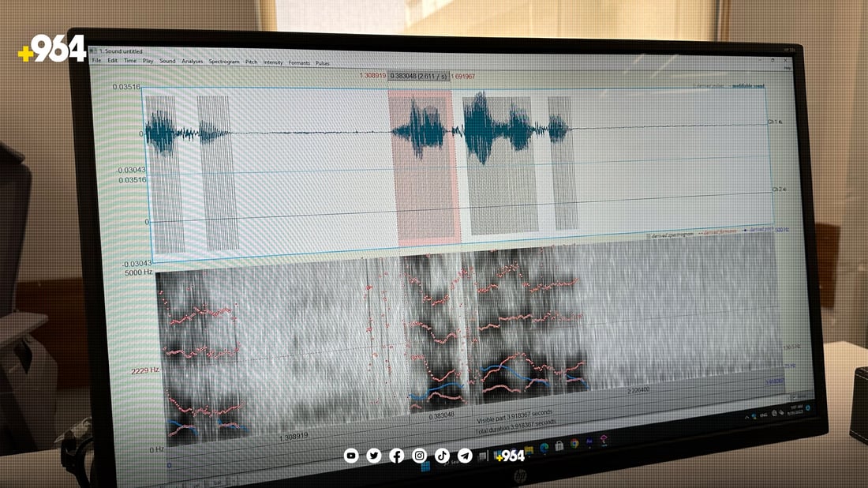Expand the system tray hidden icons chevron

[746, 417]
